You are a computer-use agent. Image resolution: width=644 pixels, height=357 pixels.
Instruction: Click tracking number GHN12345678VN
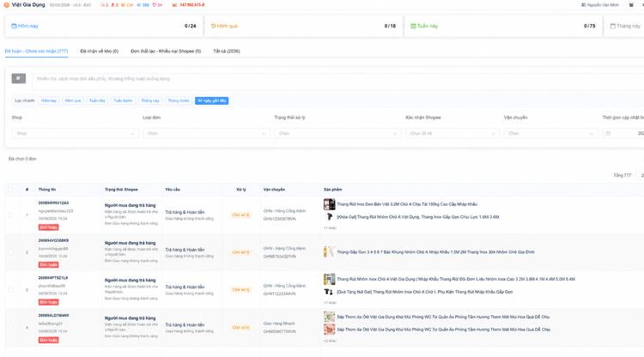[x=279, y=219]
